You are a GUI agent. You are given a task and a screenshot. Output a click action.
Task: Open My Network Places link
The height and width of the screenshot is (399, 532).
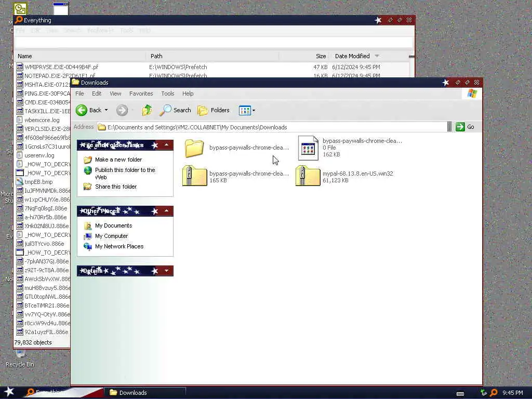(x=119, y=246)
